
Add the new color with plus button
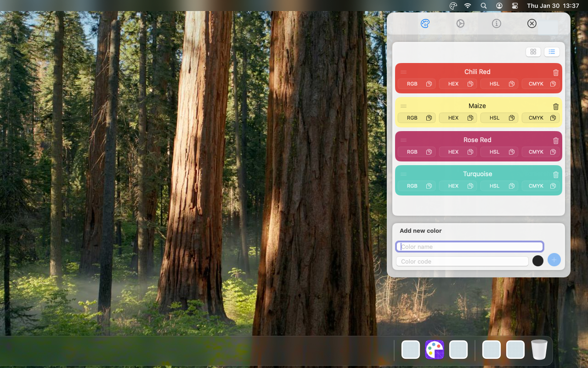tap(554, 260)
